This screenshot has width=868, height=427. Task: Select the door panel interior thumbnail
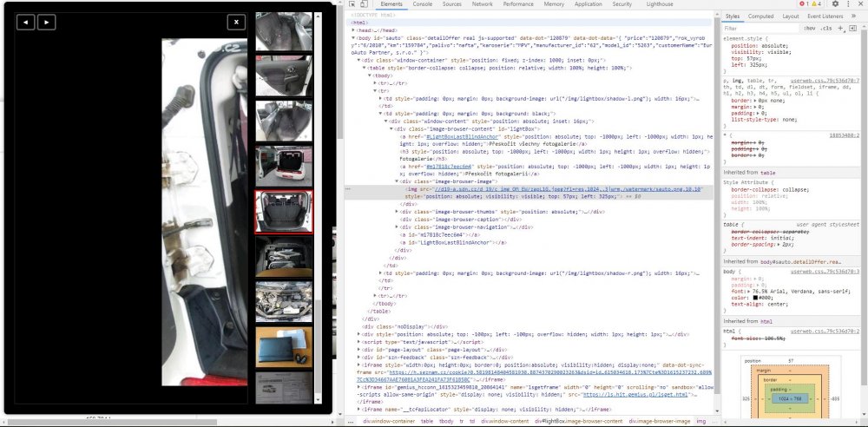284,76
